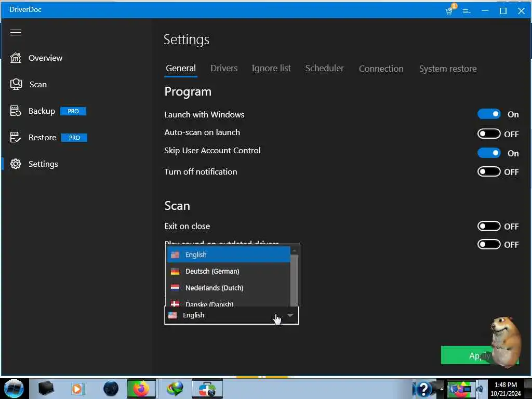Open the shopping cart icon in title bar
Viewport: 532px width, 399px height.
click(x=449, y=11)
